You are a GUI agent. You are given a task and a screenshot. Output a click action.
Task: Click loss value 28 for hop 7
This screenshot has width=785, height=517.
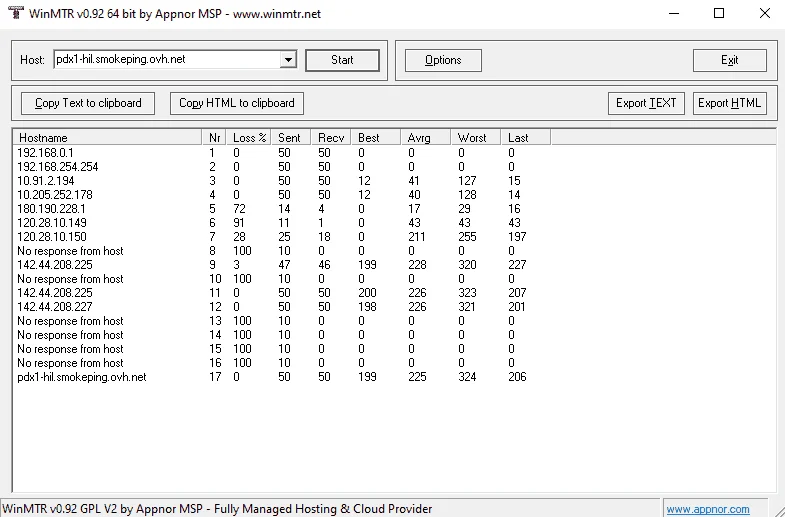coord(239,237)
